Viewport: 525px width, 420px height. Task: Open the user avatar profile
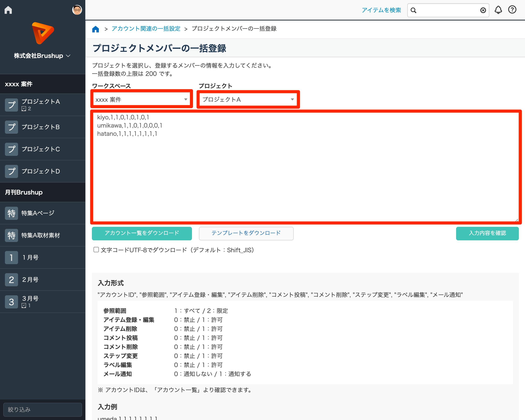[x=77, y=10]
